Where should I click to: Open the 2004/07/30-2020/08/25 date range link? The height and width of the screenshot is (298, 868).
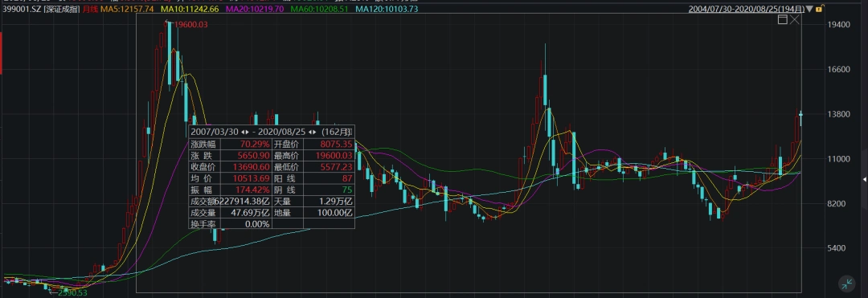point(747,10)
